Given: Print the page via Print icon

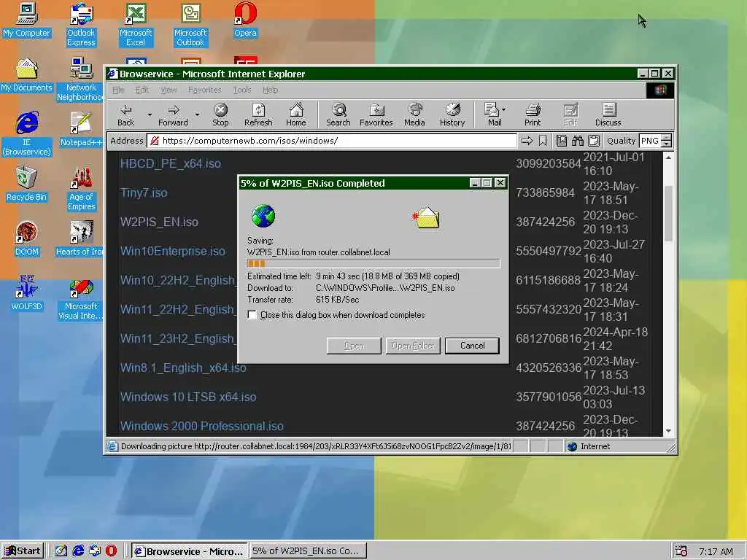Looking at the screenshot, I should pyautogui.click(x=533, y=114).
